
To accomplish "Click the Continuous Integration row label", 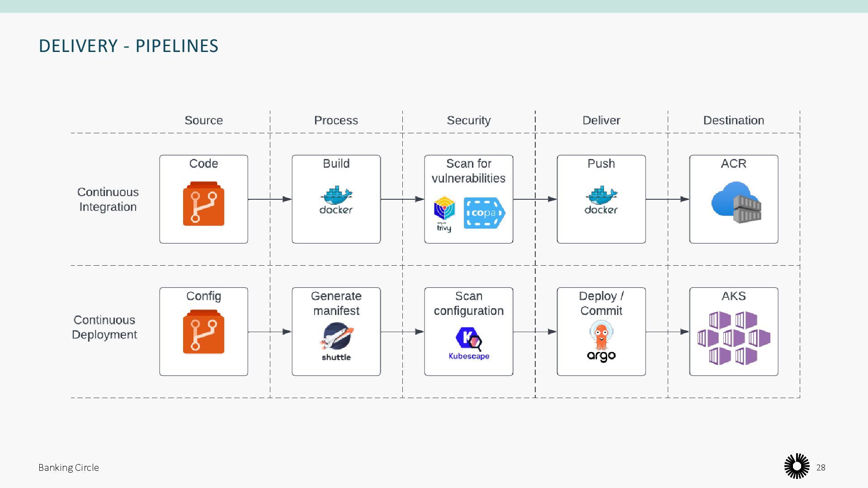I will coord(108,199).
